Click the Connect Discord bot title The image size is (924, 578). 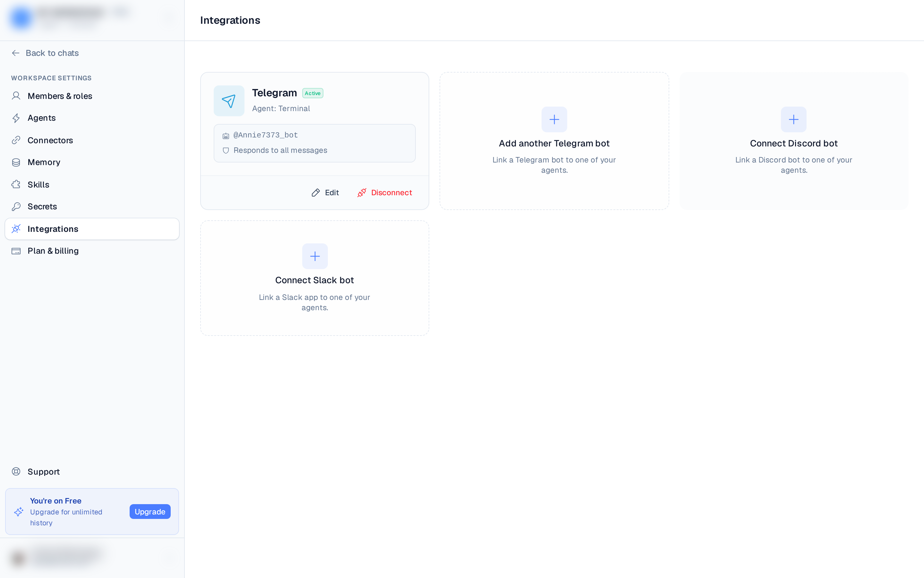(x=794, y=143)
